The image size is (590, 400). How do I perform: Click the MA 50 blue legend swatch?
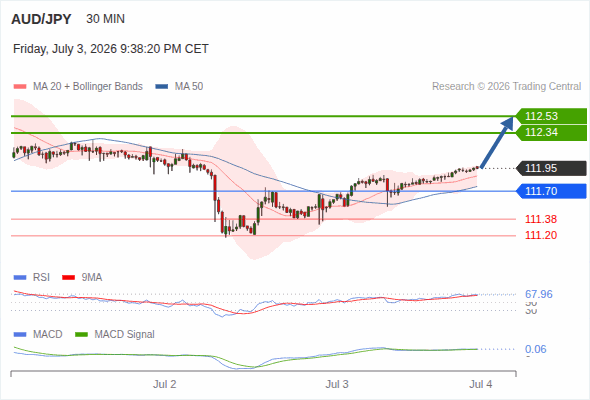[162, 87]
